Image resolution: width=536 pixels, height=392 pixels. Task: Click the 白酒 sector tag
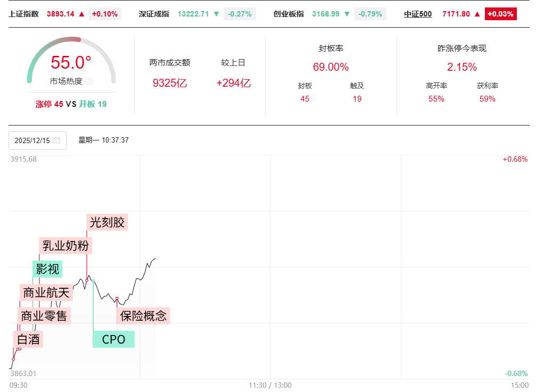28,339
